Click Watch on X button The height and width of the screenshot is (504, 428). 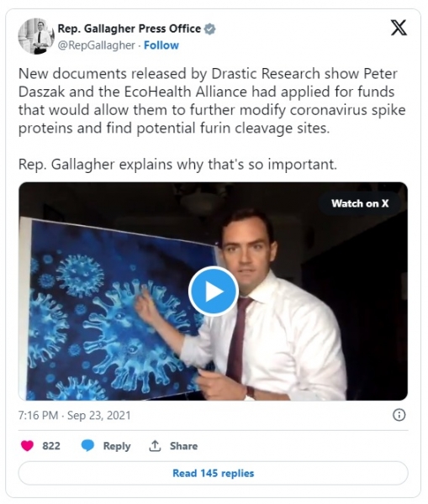[x=360, y=203]
